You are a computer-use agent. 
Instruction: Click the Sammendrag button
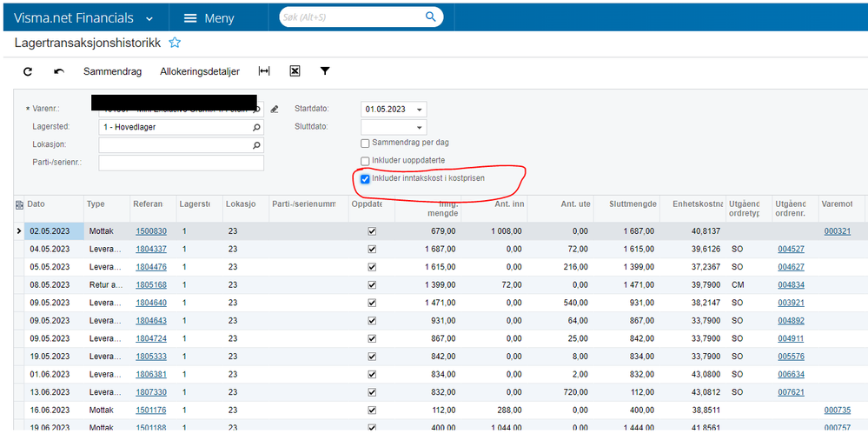click(112, 71)
